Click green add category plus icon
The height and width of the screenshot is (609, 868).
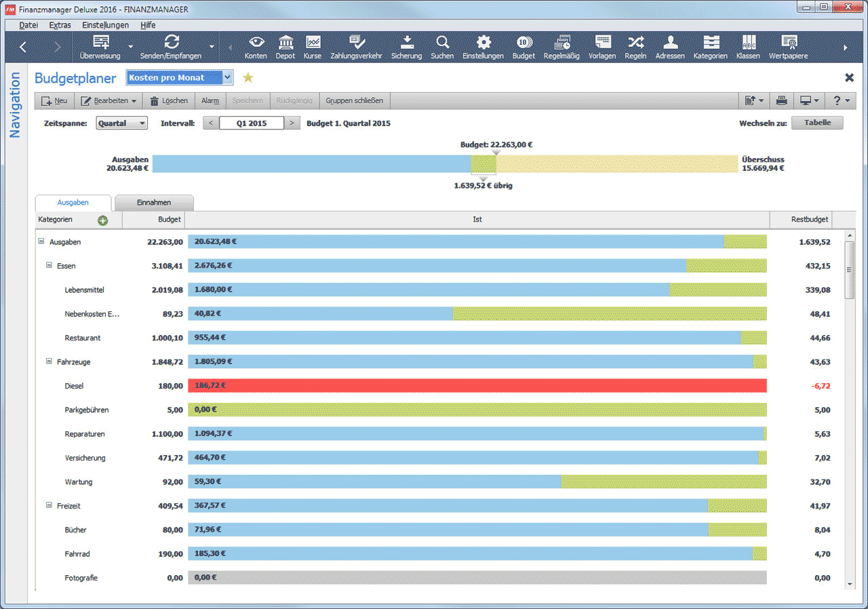pyautogui.click(x=103, y=220)
